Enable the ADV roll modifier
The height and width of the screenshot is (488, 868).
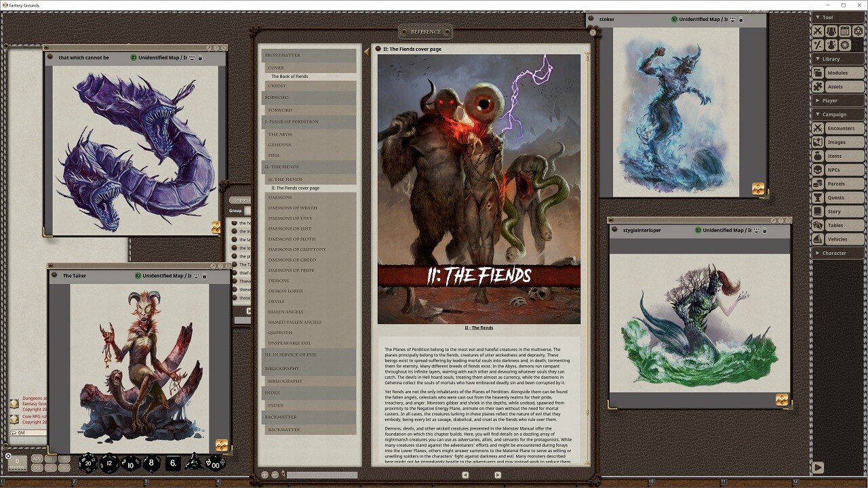[x=37, y=459]
